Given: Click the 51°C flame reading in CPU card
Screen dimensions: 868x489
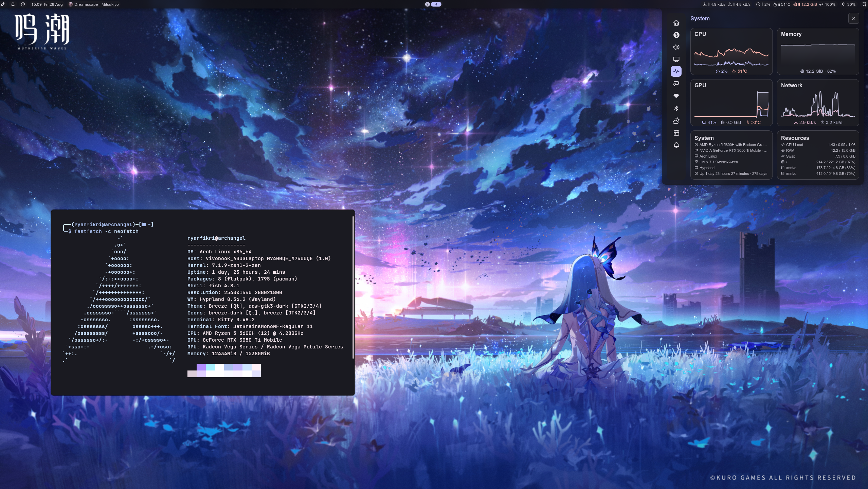Looking at the screenshot, I should click(x=740, y=71).
